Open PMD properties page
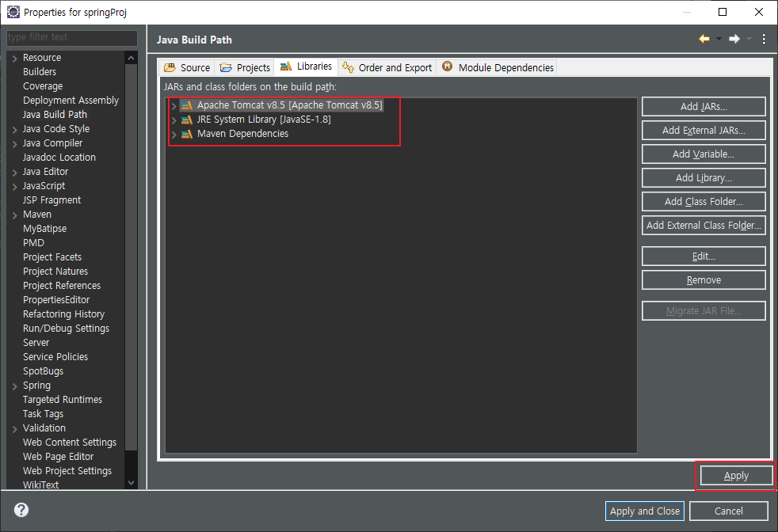 (33, 243)
